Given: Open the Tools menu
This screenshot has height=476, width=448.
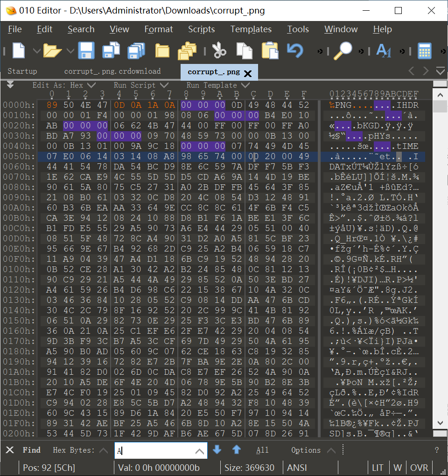Looking at the screenshot, I should tap(298, 29).
